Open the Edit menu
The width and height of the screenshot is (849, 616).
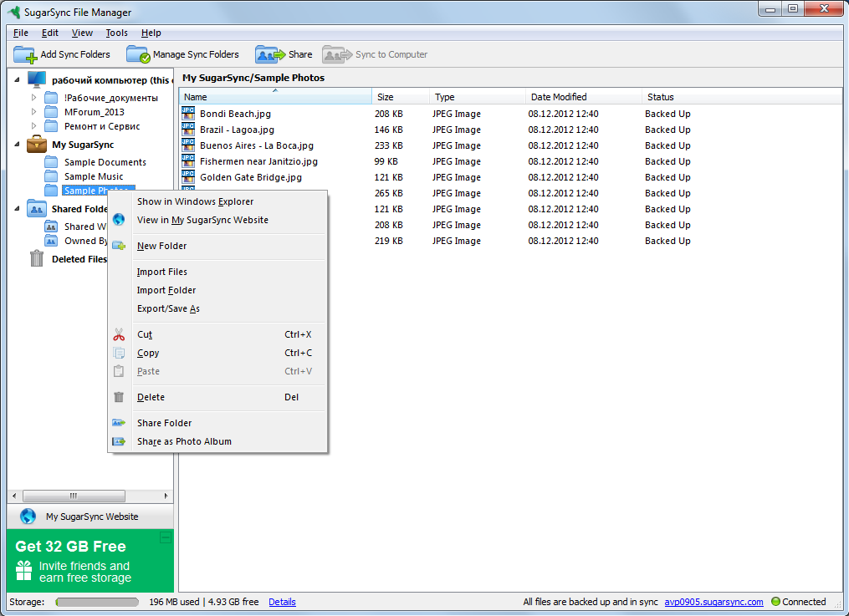click(50, 33)
